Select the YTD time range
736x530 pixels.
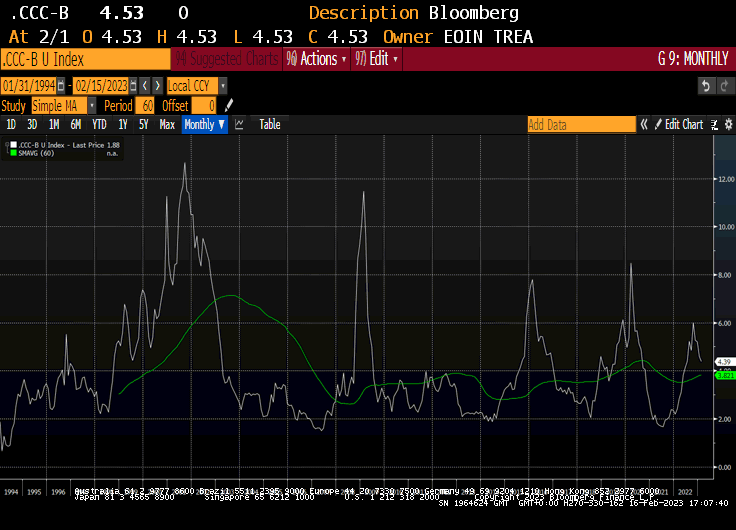pos(99,125)
